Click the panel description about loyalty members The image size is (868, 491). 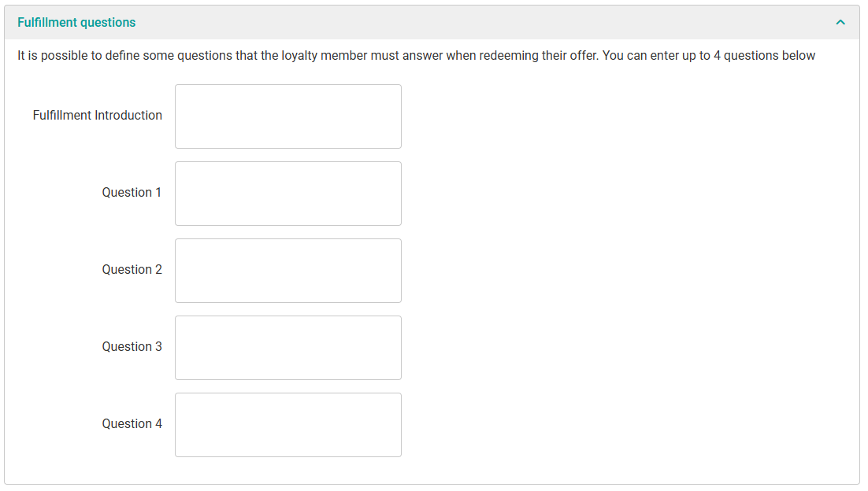coord(315,56)
